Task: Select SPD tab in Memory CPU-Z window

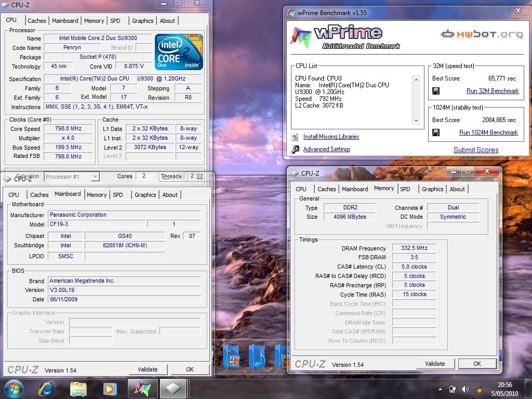Action: click(x=405, y=189)
